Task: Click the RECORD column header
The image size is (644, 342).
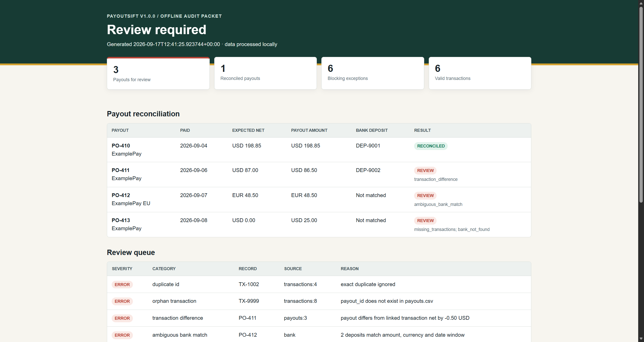Action: [248, 269]
